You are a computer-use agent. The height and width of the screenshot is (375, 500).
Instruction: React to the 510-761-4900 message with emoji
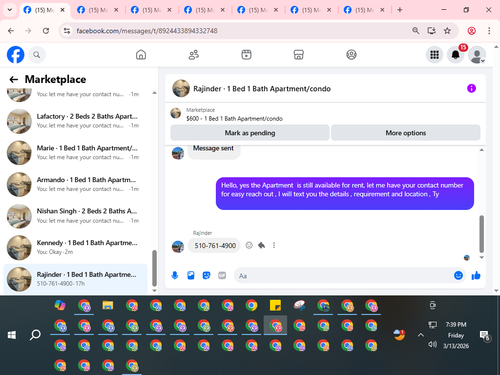click(249, 246)
